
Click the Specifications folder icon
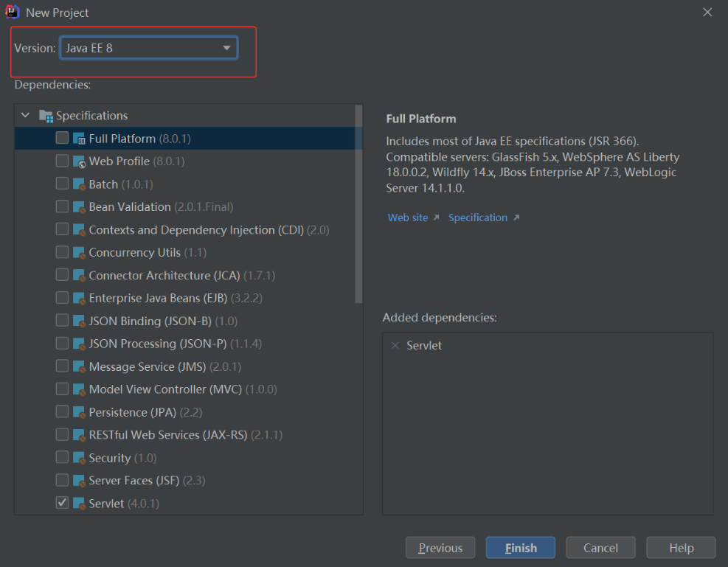click(46, 116)
